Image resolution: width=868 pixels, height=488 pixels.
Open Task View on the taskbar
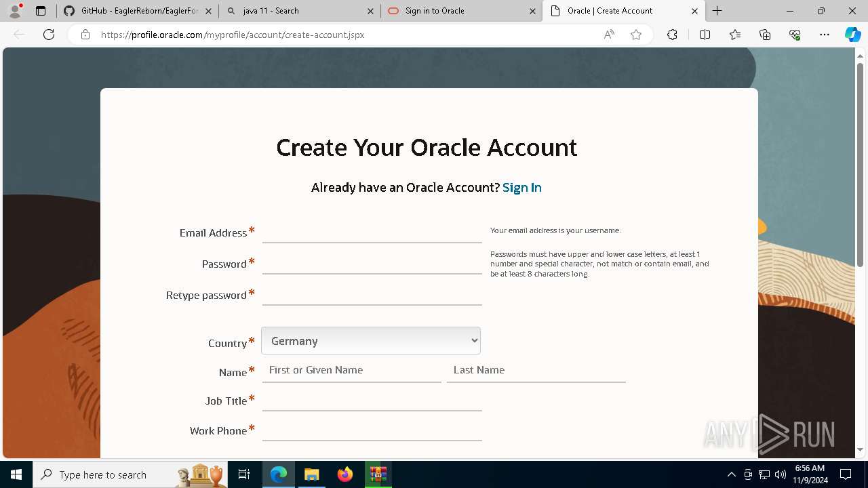click(244, 474)
